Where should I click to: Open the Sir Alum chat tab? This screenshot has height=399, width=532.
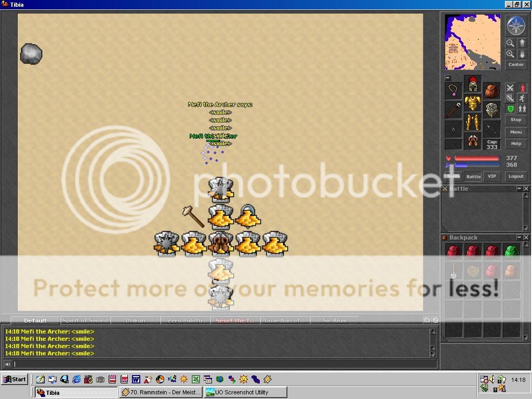(x=335, y=320)
